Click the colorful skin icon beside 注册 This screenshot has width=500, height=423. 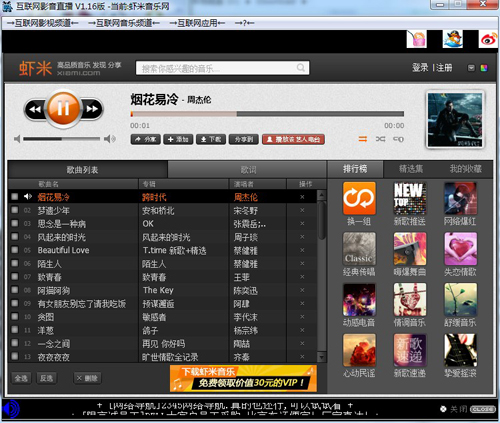coord(484,68)
